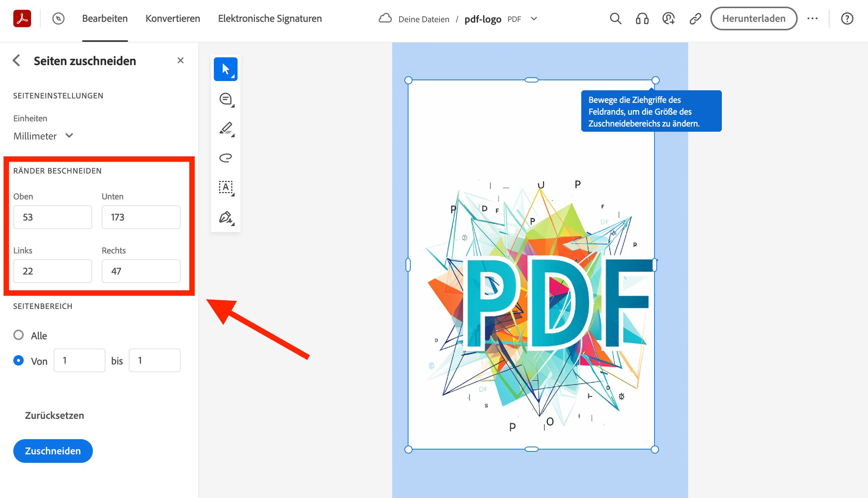Select the comment tool icon

225,99
